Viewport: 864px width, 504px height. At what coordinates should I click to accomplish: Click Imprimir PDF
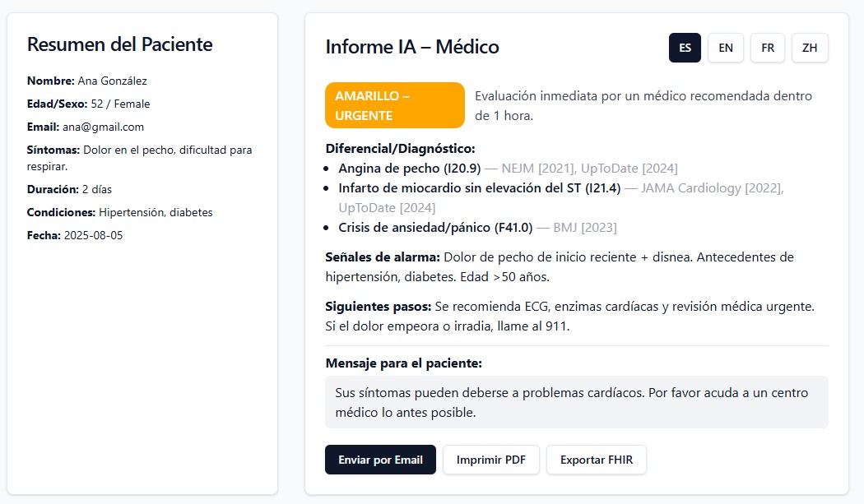491,460
